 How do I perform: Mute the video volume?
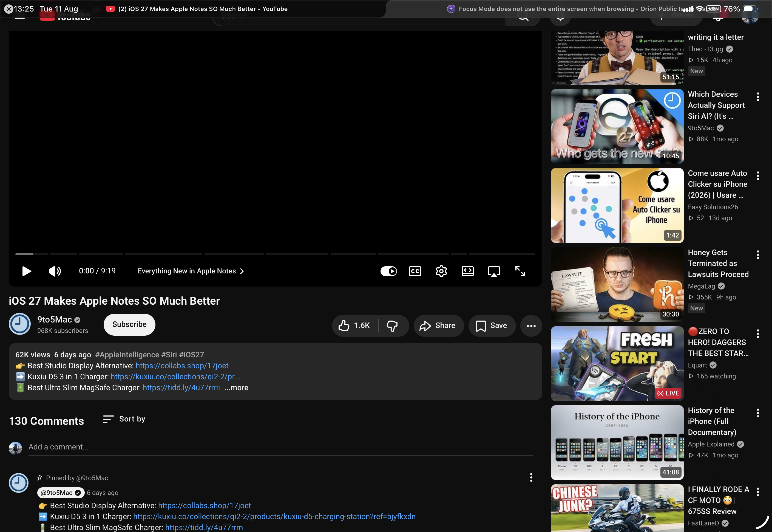[55, 271]
